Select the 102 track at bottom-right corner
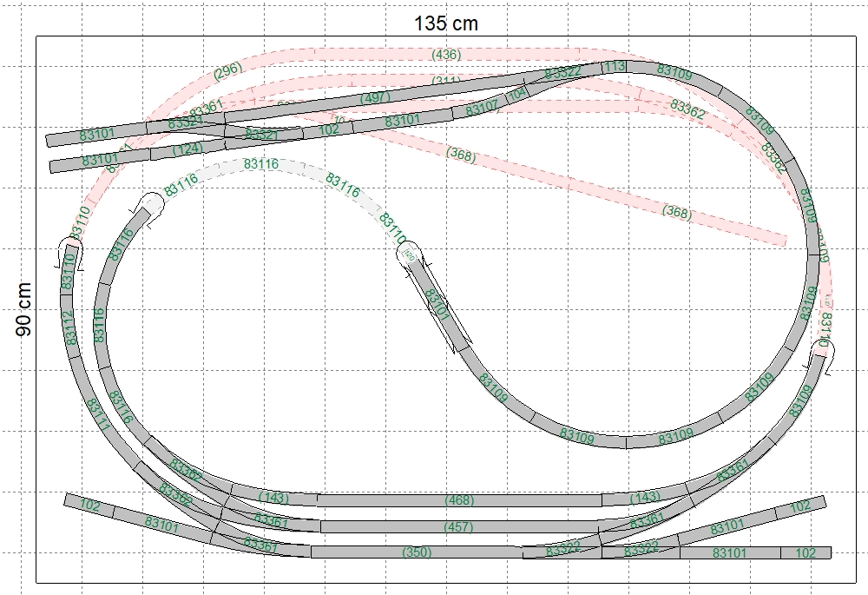The image size is (868, 595). (x=806, y=552)
